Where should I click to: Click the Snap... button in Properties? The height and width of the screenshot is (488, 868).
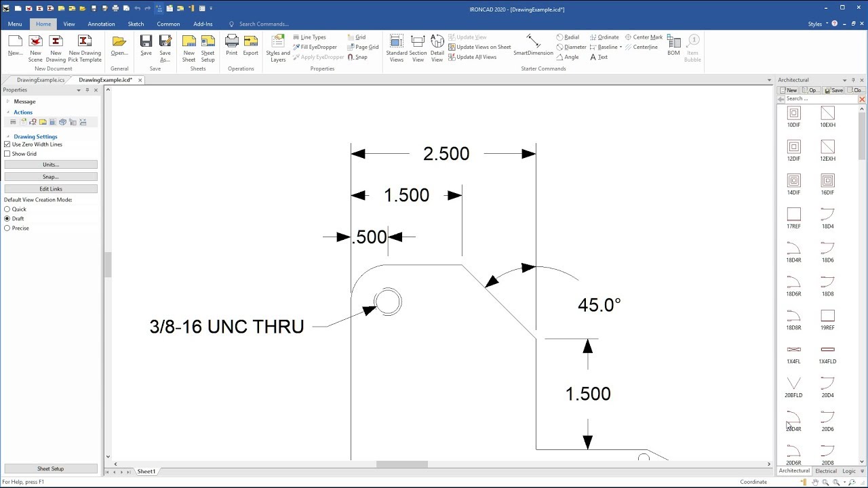51,177
